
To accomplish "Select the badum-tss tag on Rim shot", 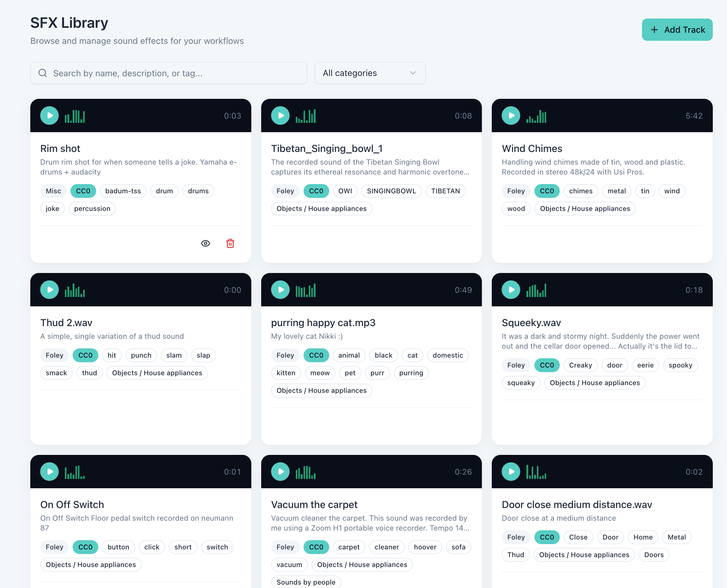I will (x=123, y=191).
